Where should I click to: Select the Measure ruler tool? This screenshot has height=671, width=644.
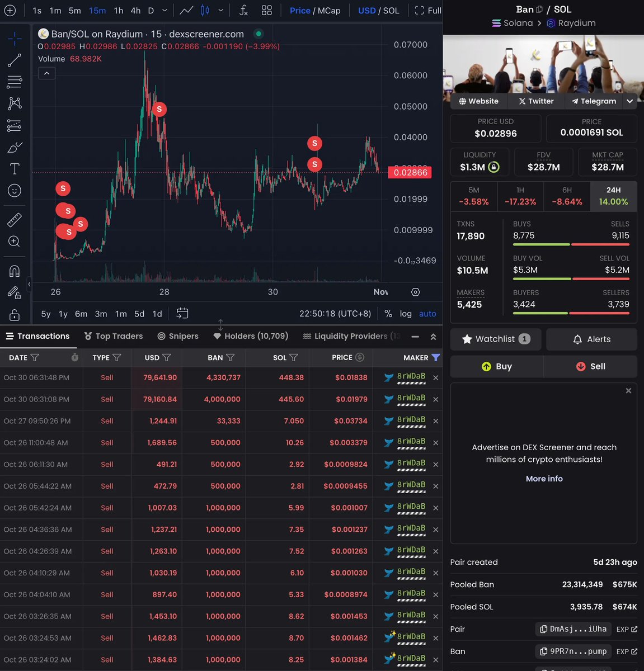pos(15,219)
